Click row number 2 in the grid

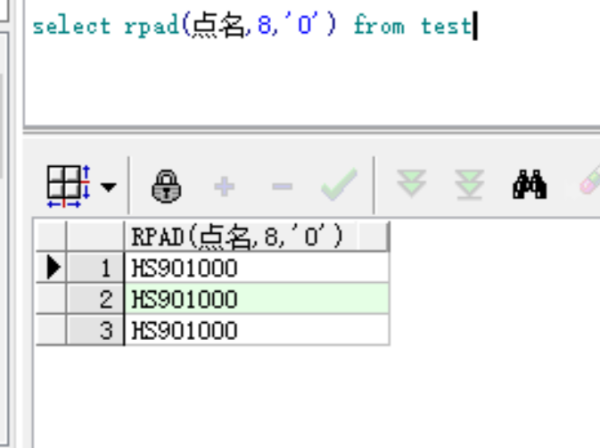tap(95, 299)
